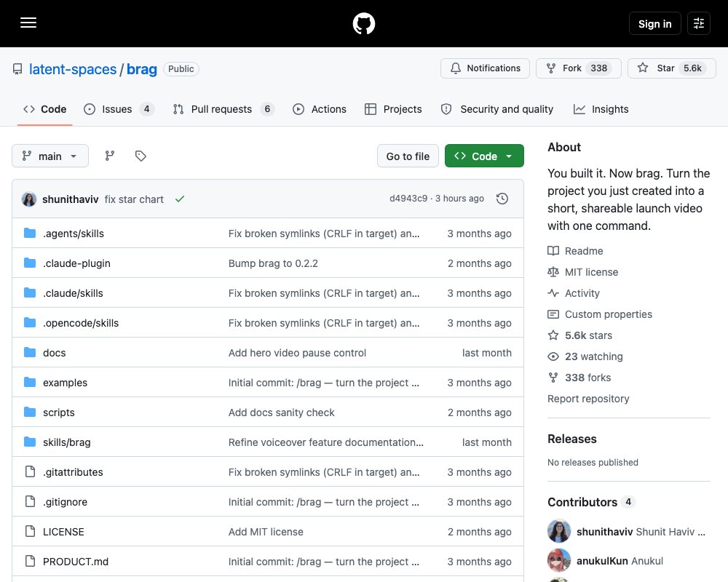The image size is (728, 582).
Task: Open the .agents/skills folder
Action: click(74, 234)
